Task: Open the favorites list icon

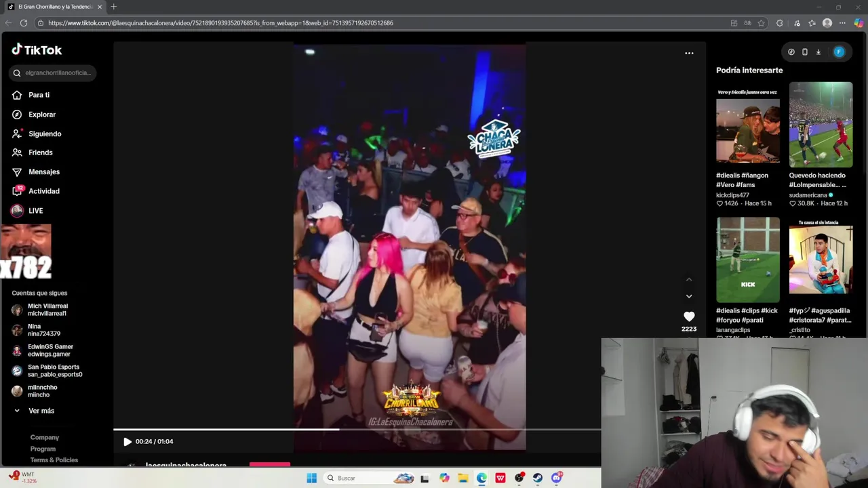Action: (812, 23)
